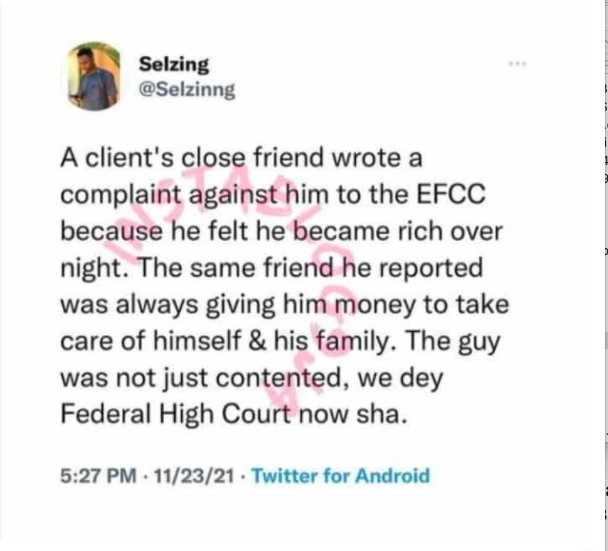Click the word reported in the tweet
This screenshot has width=608, height=551.
click(431, 269)
